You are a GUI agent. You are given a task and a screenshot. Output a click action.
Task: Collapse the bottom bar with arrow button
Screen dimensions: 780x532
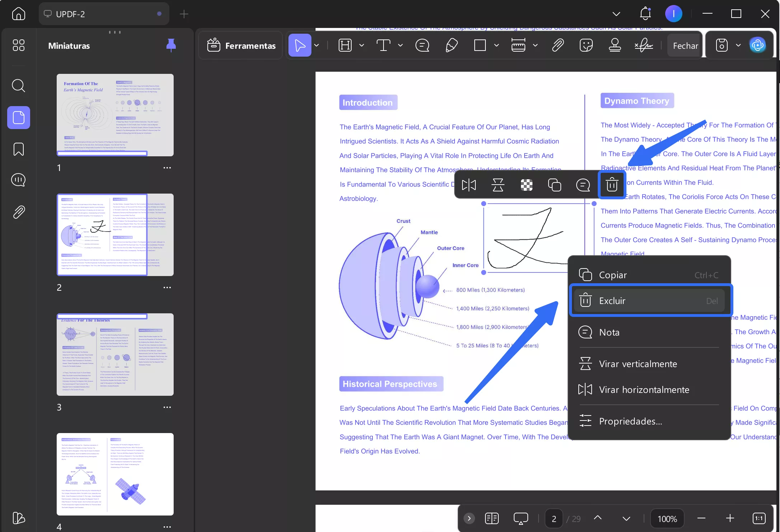coord(469,518)
